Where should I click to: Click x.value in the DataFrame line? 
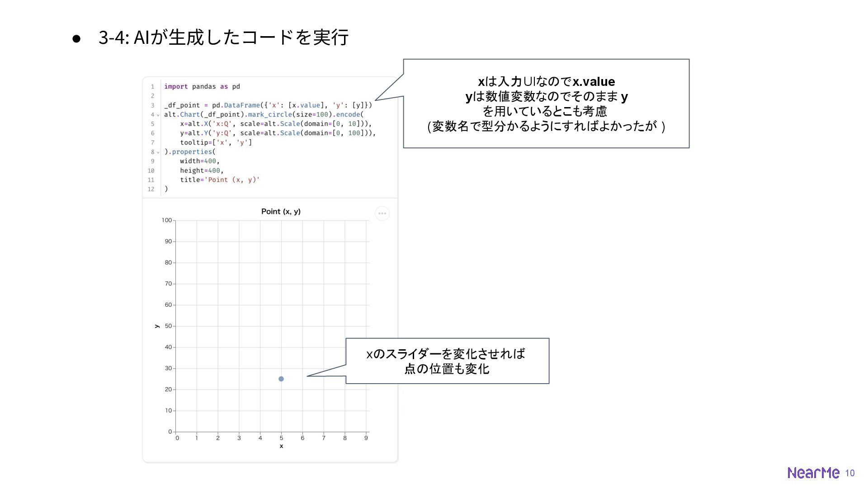(306, 105)
